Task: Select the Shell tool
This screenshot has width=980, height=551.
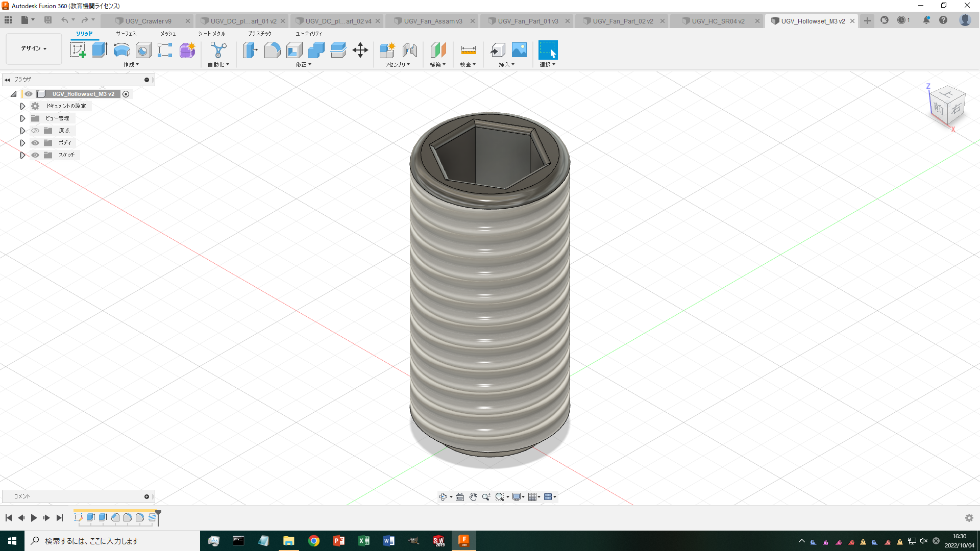Action: point(295,50)
